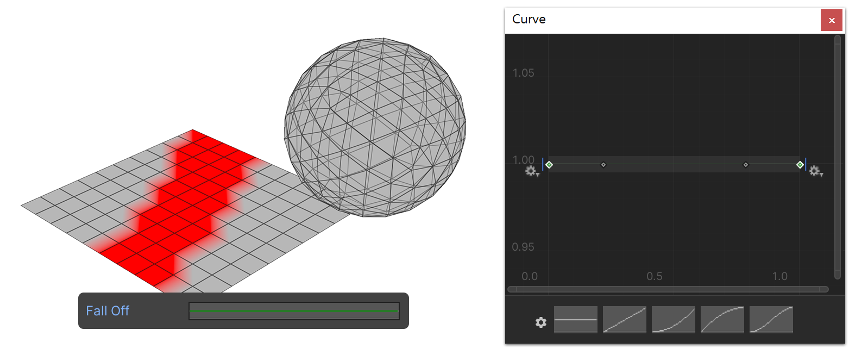Select the ease-in curve preset

click(673, 320)
